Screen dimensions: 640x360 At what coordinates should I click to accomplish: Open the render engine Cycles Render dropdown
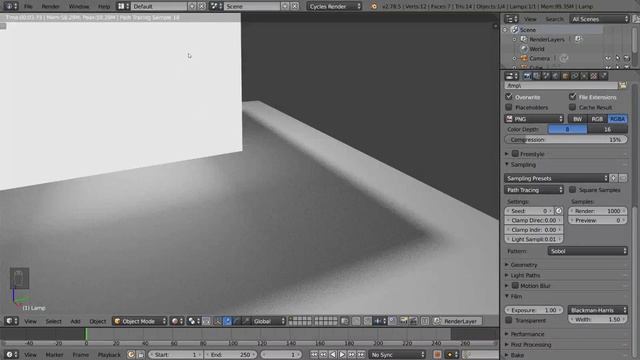click(334, 6)
